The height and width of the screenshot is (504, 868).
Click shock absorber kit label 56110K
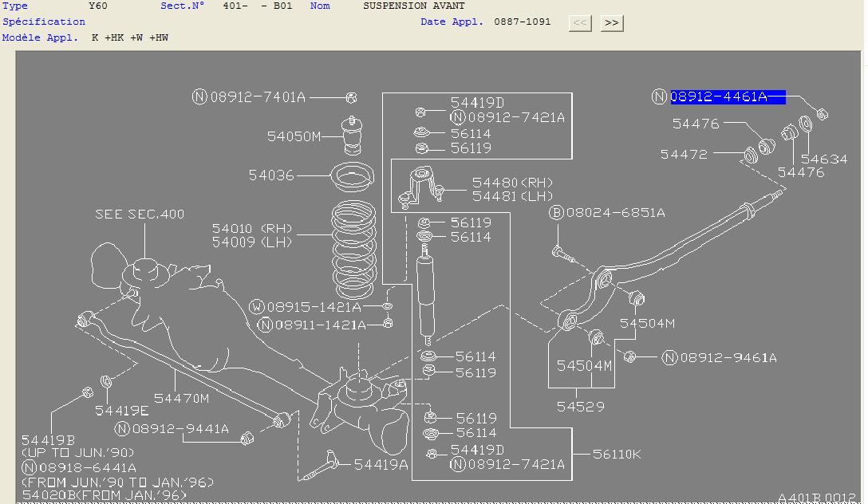click(x=617, y=455)
